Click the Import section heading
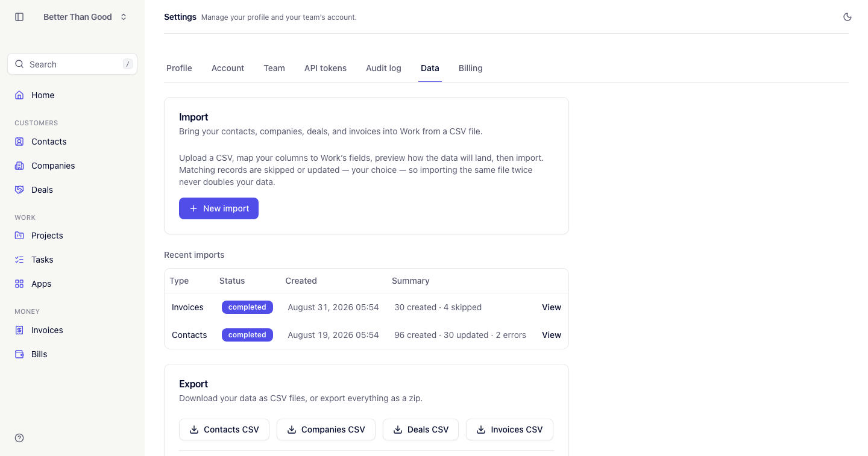The image size is (868, 456). (193, 117)
